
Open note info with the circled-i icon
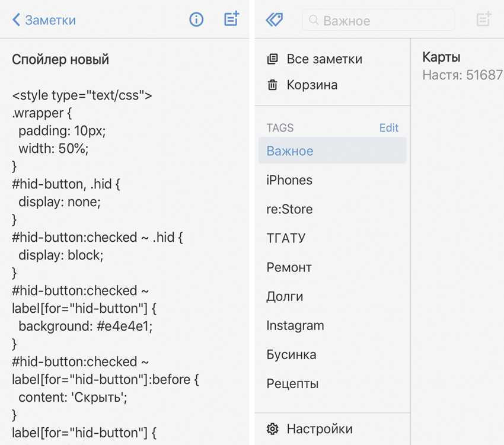tap(196, 20)
